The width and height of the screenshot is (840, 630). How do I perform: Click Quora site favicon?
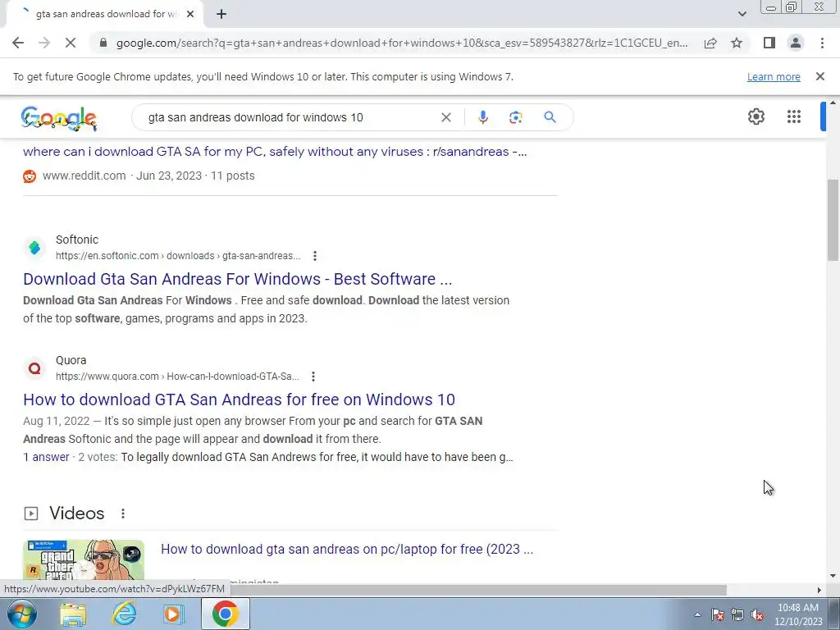(x=34, y=368)
